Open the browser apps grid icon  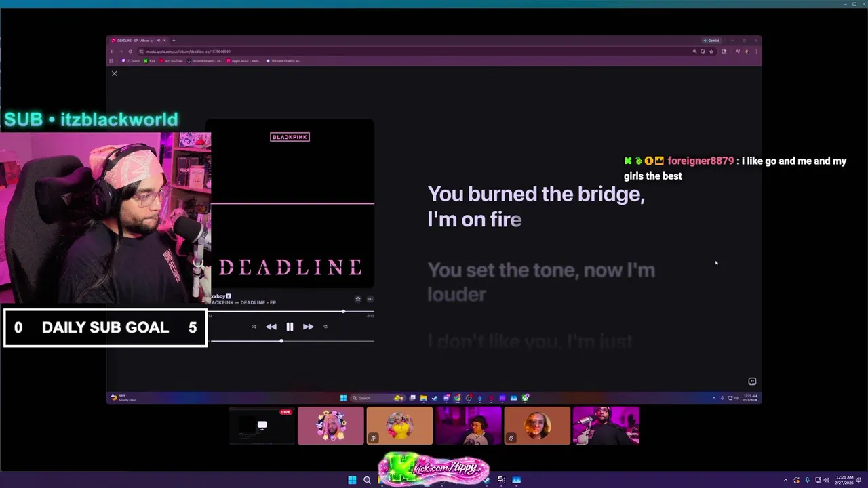click(112, 61)
